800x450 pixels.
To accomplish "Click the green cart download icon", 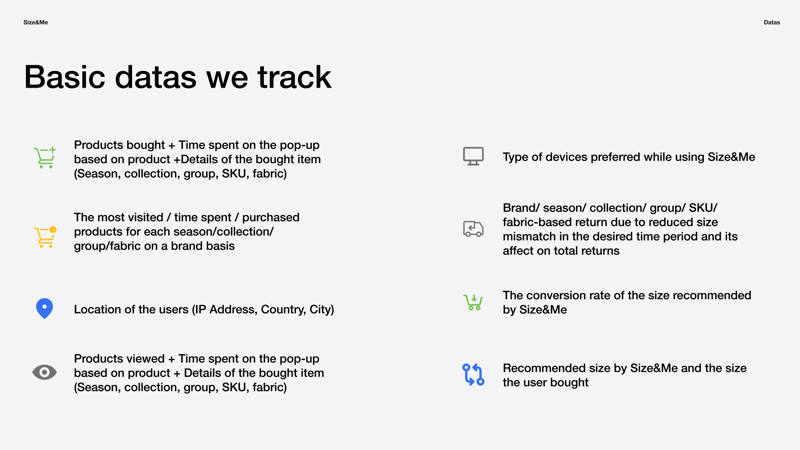I will (473, 302).
